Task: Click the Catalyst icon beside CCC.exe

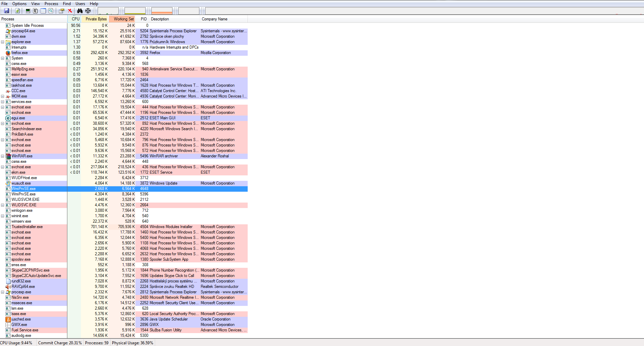Action: 8,91
